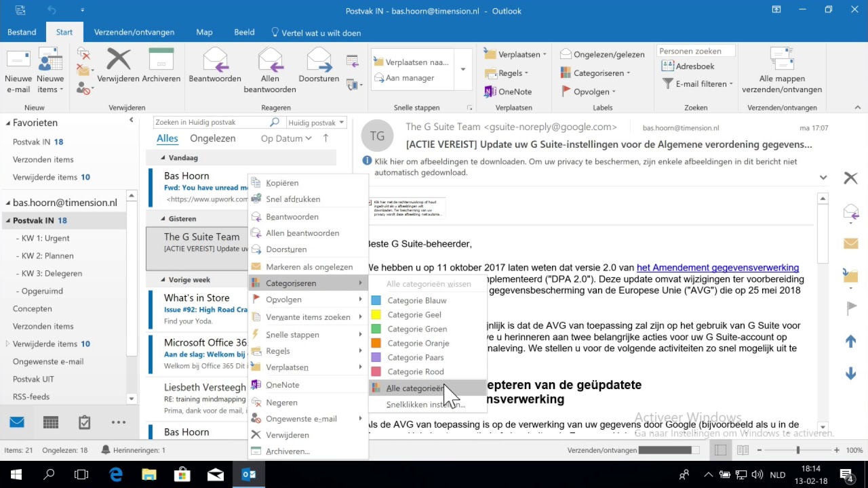Show more navigation options ellipsis

(x=119, y=422)
